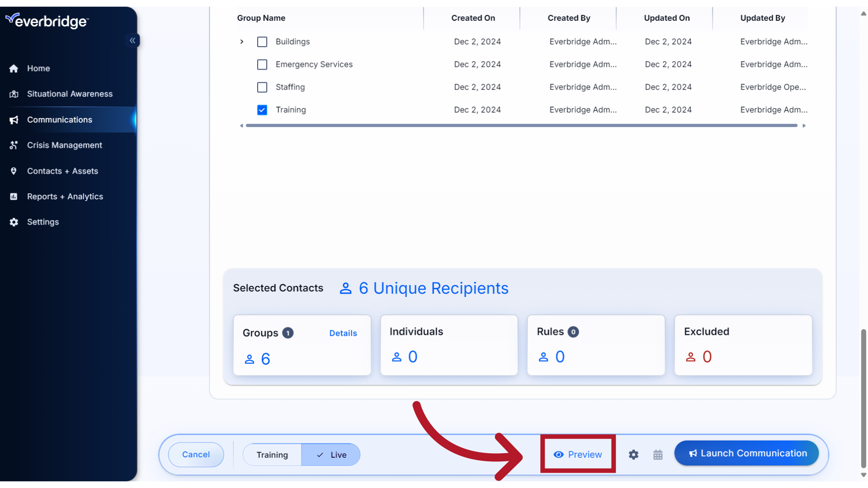Click the Home house icon
The width and height of the screenshot is (868, 488).
[14, 68]
